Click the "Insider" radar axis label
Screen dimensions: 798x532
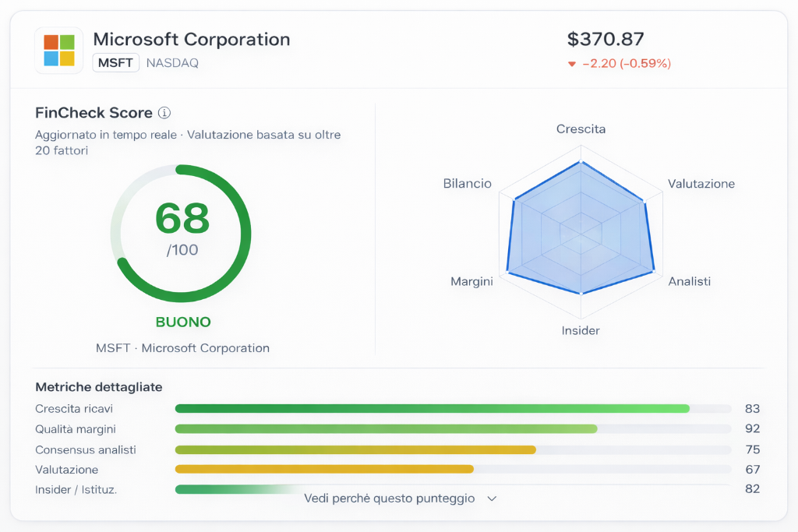(581, 330)
